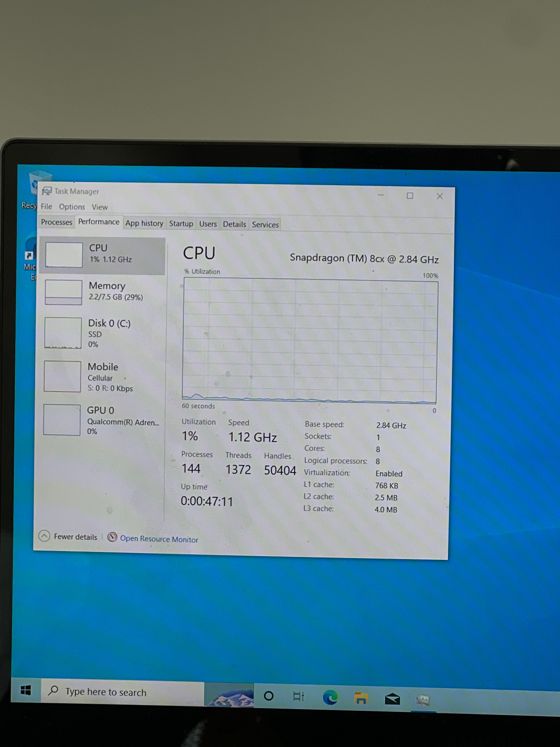
Task: Open Task View from the taskbar
Action: point(298,696)
